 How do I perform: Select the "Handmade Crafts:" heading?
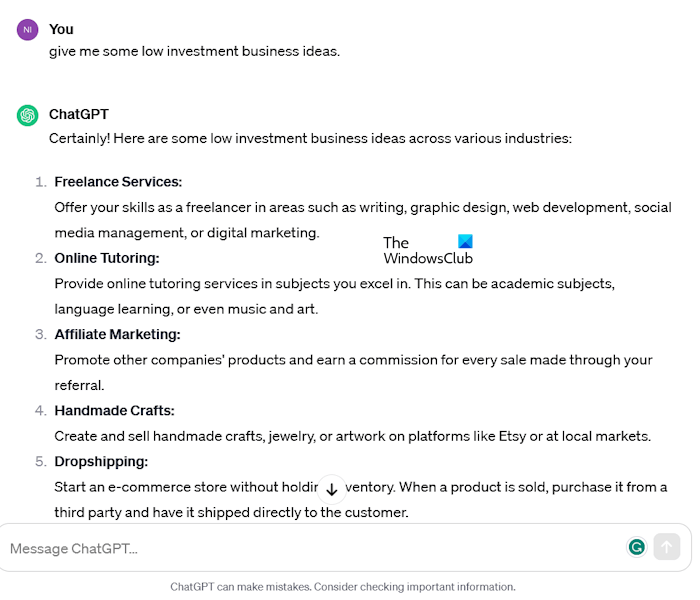pos(114,410)
